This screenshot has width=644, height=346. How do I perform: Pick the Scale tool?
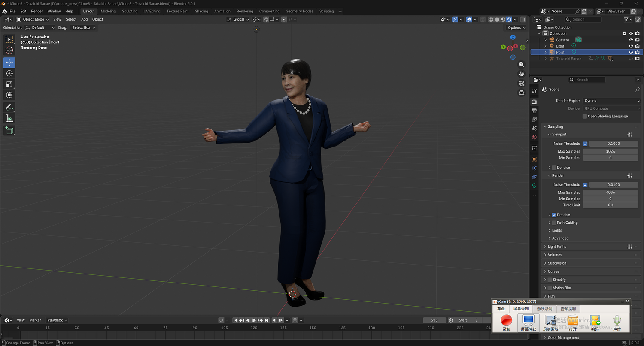tap(9, 84)
